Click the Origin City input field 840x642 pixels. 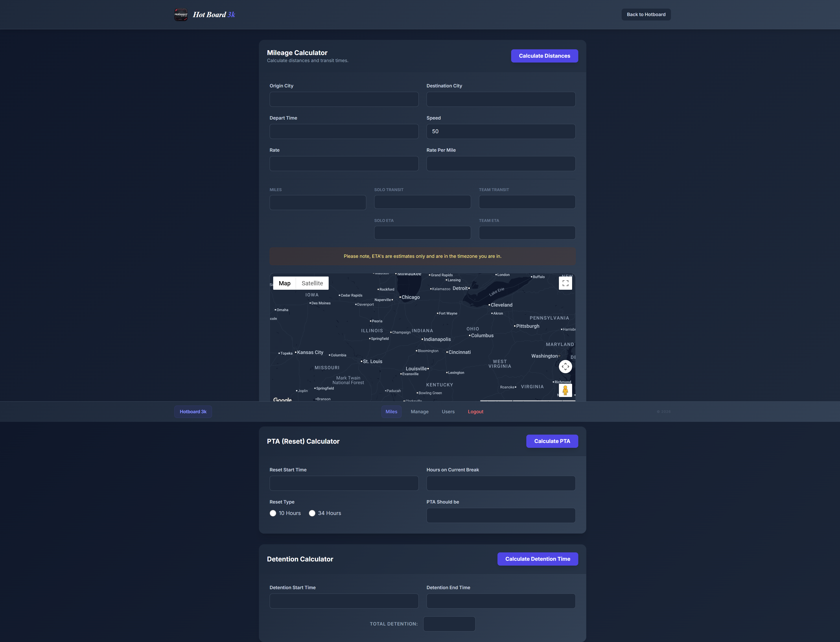click(344, 99)
